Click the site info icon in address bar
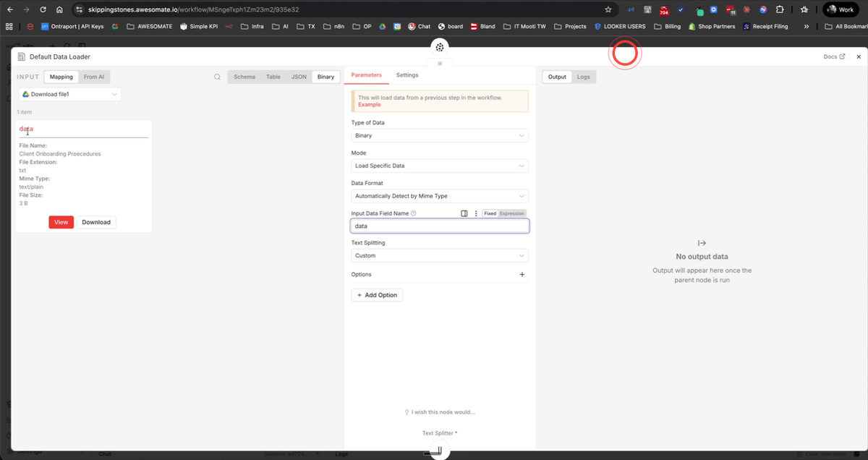 click(80, 10)
